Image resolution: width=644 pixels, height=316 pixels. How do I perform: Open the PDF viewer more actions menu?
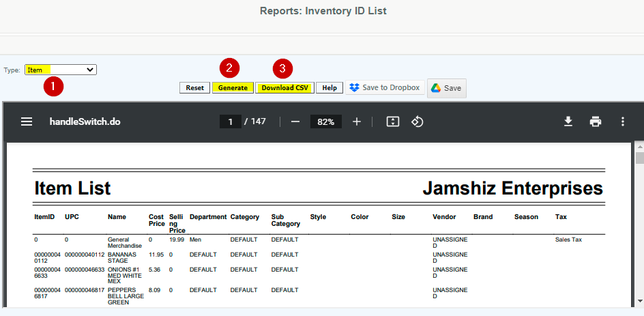[622, 121]
